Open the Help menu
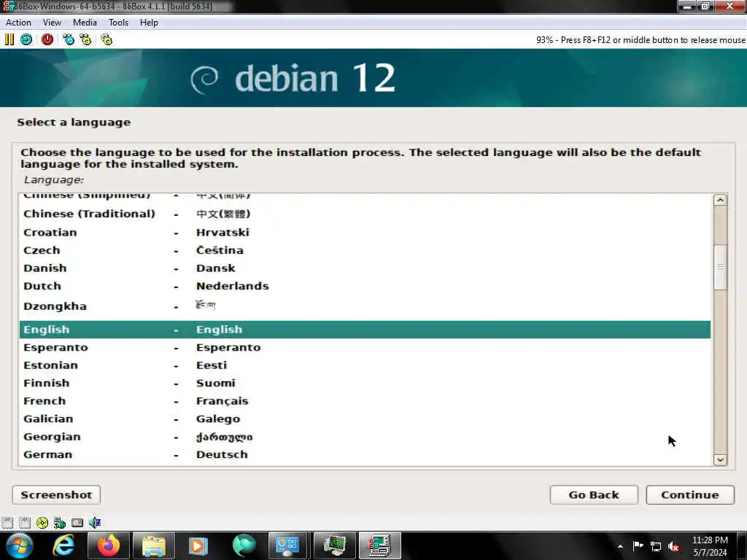747x560 pixels. 149,23
